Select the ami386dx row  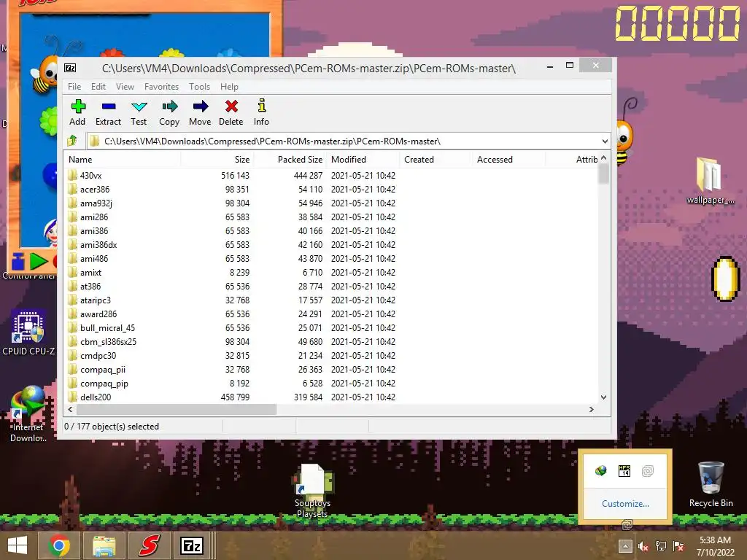point(330,245)
